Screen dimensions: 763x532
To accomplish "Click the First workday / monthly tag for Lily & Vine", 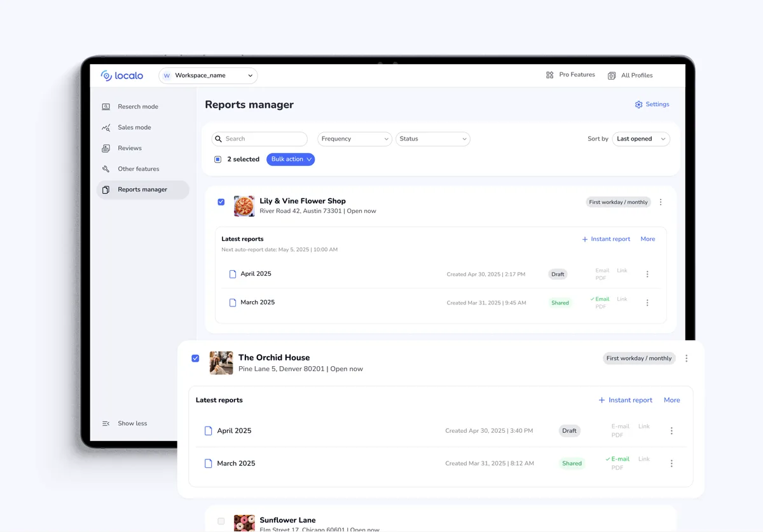I will coord(618,202).
